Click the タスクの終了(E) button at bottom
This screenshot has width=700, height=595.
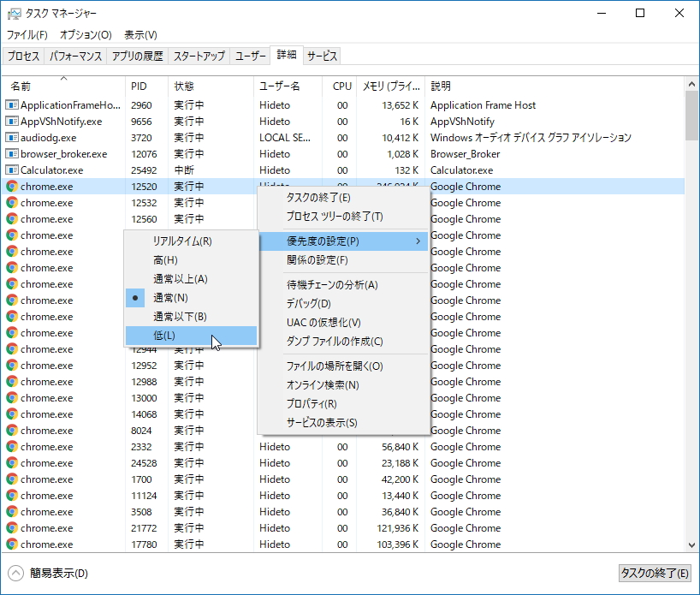[654, 573]
